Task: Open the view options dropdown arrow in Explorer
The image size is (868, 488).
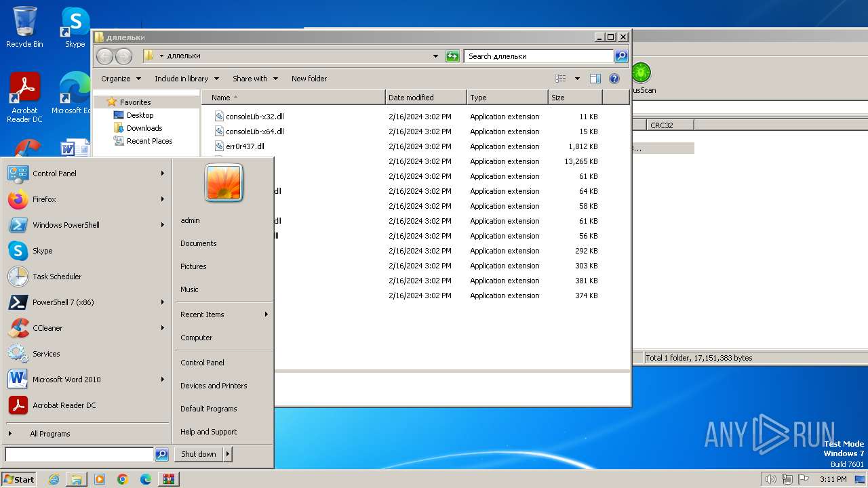Action: (x=577, y=79)
